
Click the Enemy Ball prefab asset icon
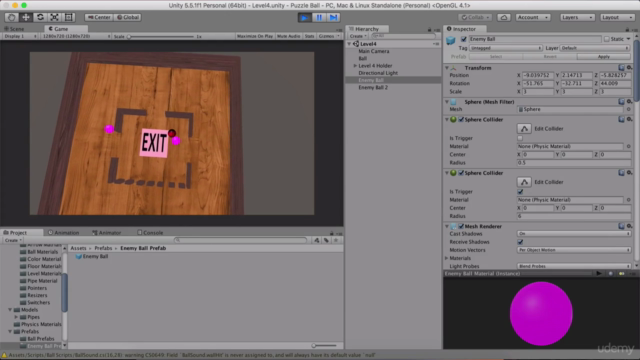click(x=79, y=256)
